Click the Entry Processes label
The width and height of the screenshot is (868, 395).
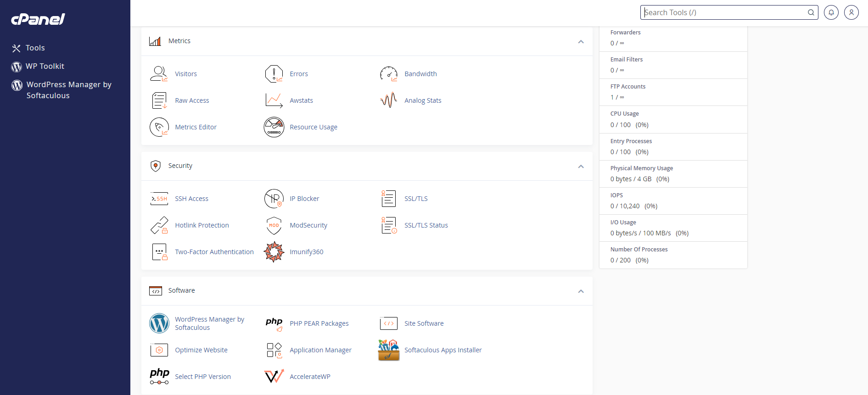(631, 141)
